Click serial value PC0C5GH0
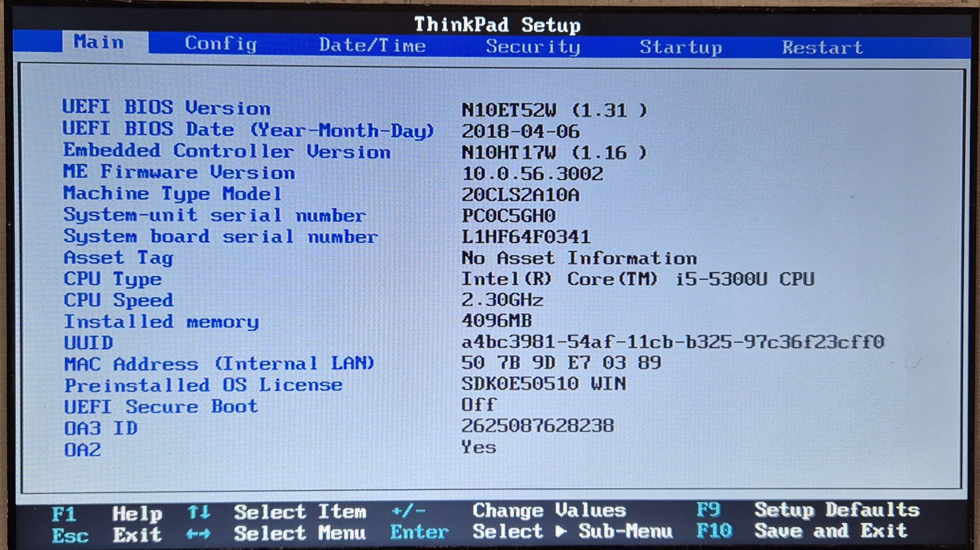 point(509,216)
